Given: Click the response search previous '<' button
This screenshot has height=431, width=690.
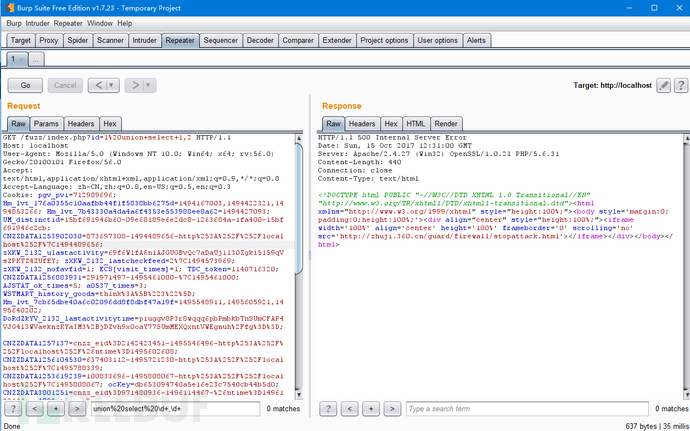Looking at the screenshot, I should [349, 409].
